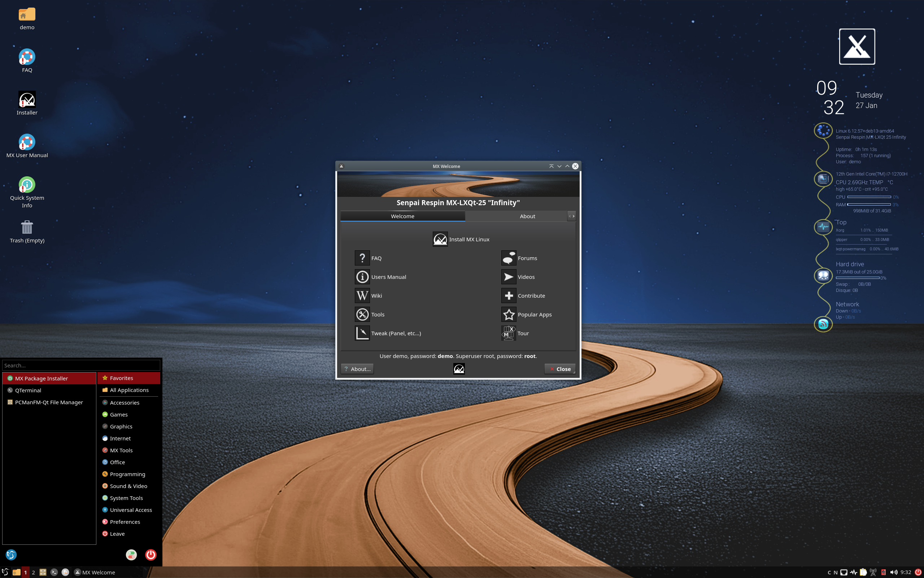Screen dimensions: 924x578
Task: Click the Search field in application menu
Action: pos(81,365)
